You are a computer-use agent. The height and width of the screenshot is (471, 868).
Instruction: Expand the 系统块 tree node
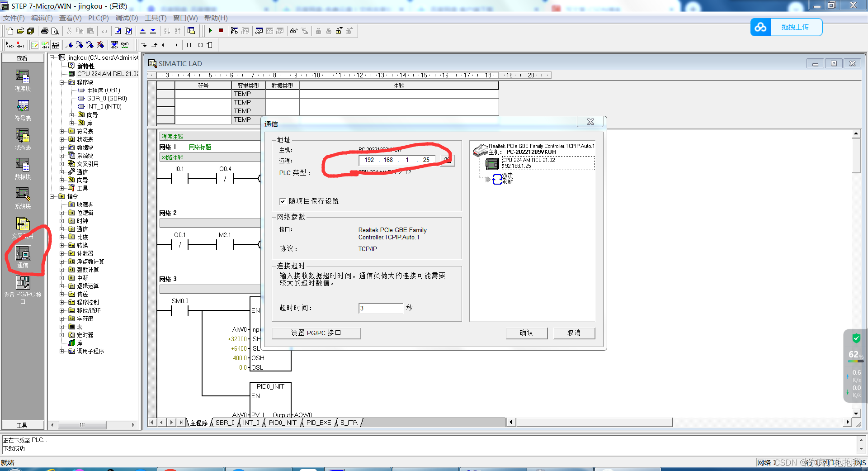[62, 156]
